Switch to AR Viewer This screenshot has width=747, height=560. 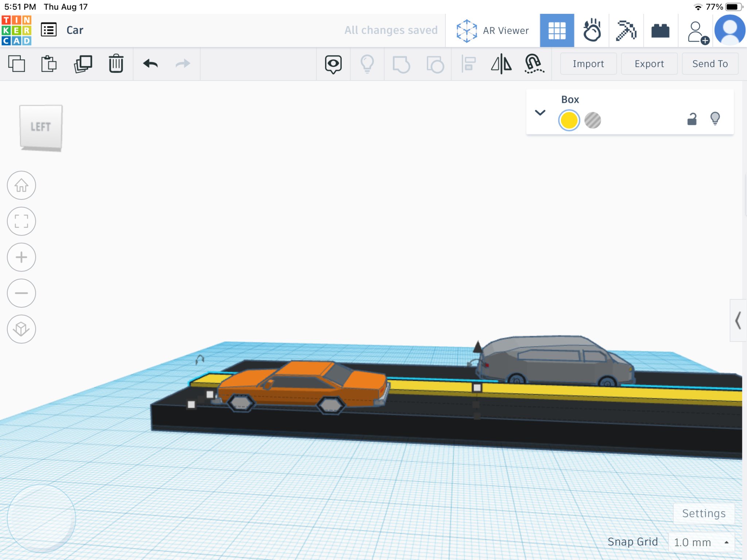tap(492, 30)
